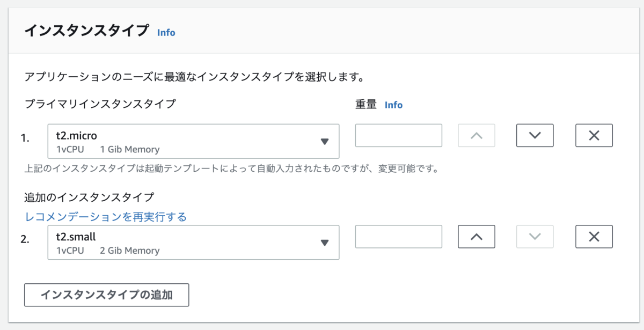644x330 pixels.
Task: Move t2.small up in priority order
Action: (x=476, y=236)
